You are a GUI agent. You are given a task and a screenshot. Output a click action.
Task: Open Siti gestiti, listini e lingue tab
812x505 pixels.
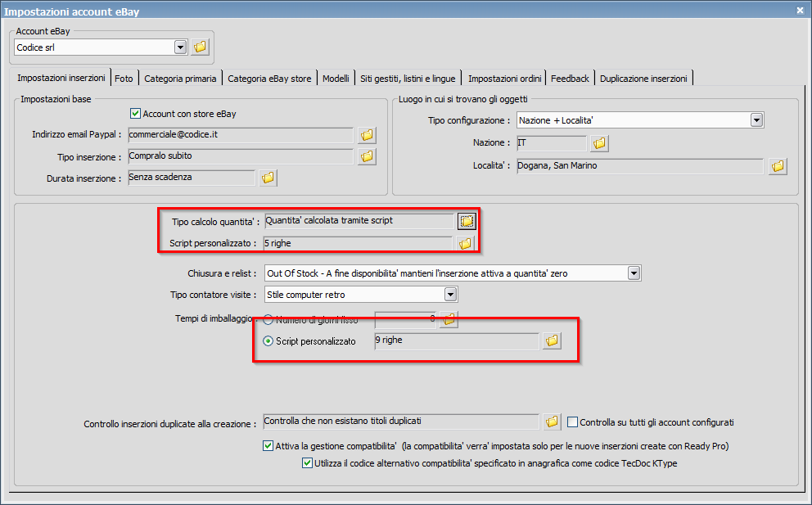click(408, 79)
